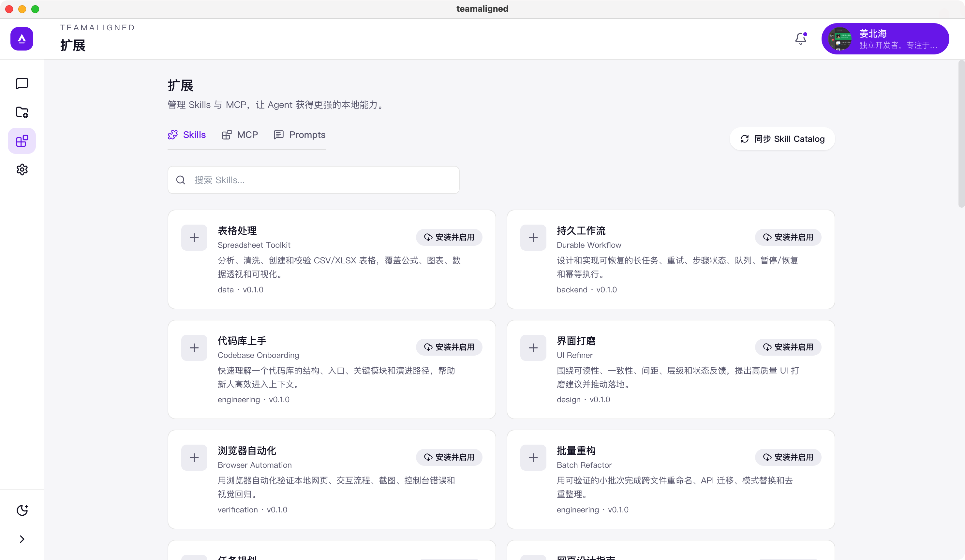
Task: Open the chat icon in sidebar
Action: [22, 83]
